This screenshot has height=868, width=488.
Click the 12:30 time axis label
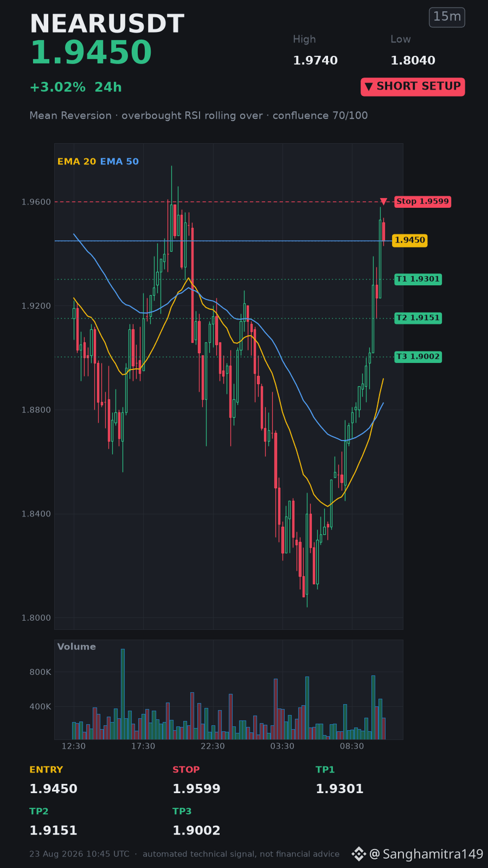pos(74,746)
